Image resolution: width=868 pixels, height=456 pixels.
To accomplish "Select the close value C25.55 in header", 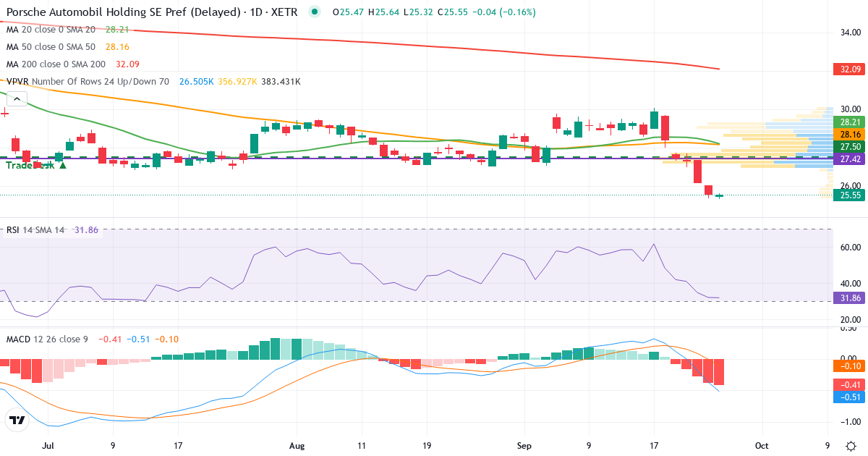I will pyautogui.click(x=454, y=12).
